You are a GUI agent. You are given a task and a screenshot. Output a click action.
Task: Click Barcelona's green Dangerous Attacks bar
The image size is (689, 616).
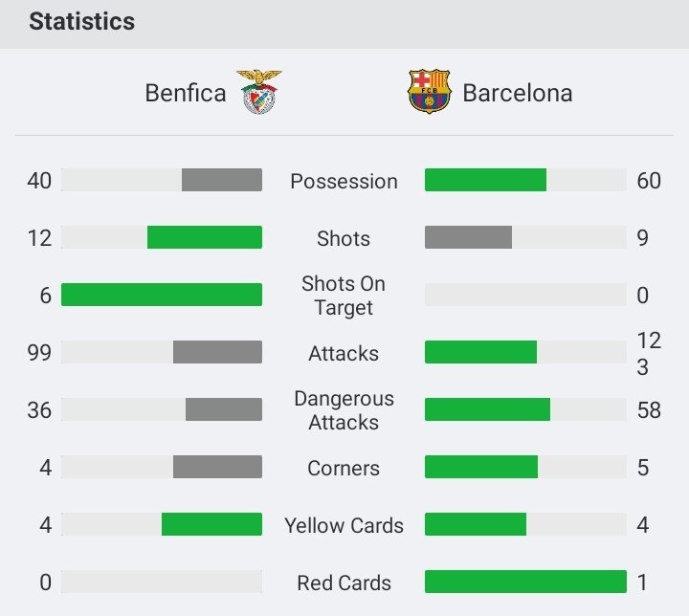click(487, 409)
